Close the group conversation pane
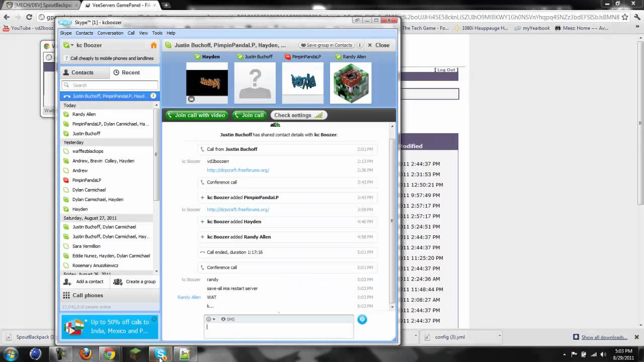The image size is (644, 362). [378, 45]
